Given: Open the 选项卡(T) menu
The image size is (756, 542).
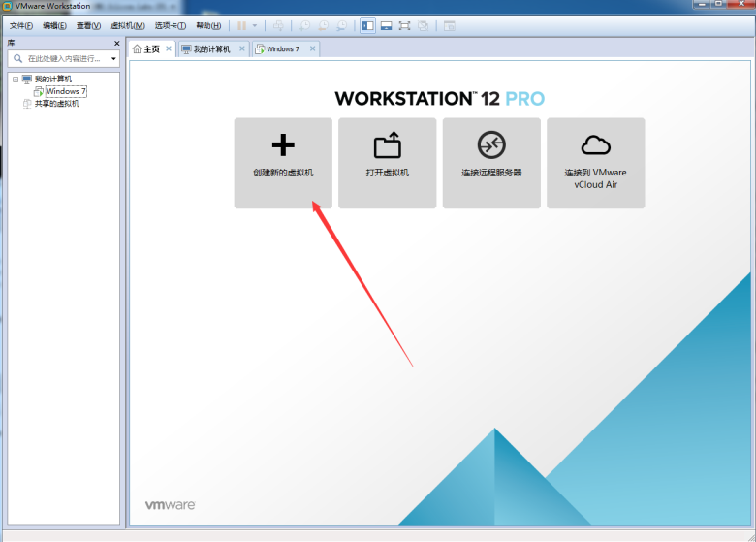Looking at the screenshot, I should coord(171,26).
